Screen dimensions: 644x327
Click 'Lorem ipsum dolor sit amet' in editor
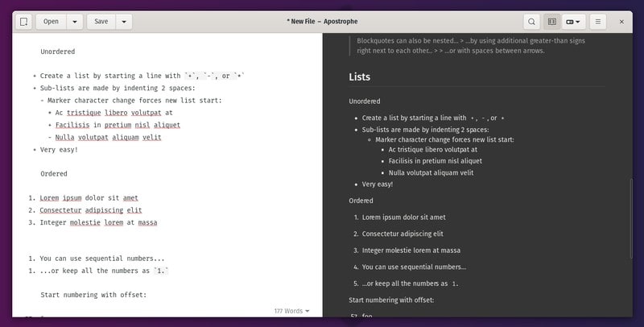coord(89,197)
